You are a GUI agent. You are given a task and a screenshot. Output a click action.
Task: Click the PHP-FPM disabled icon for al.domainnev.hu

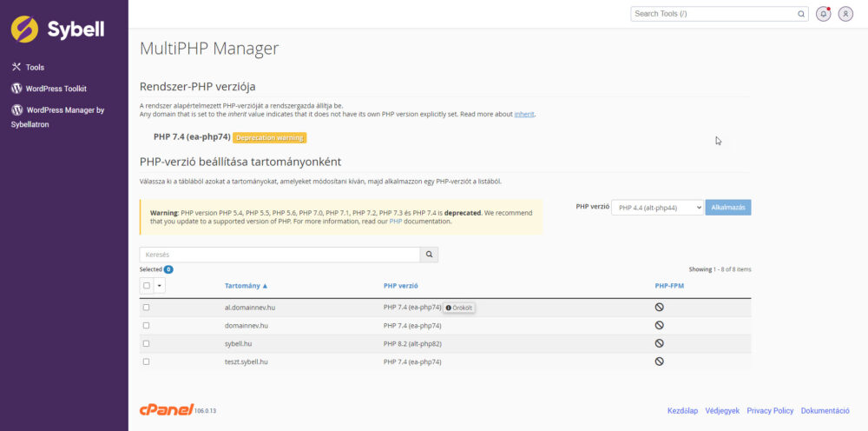coord(659,308)
